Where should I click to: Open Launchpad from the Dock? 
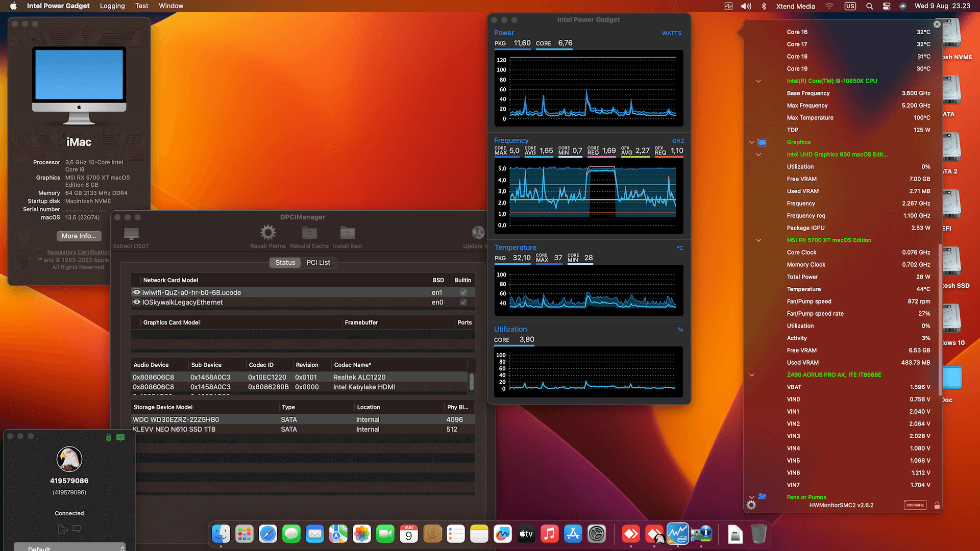tap(244, 534)
